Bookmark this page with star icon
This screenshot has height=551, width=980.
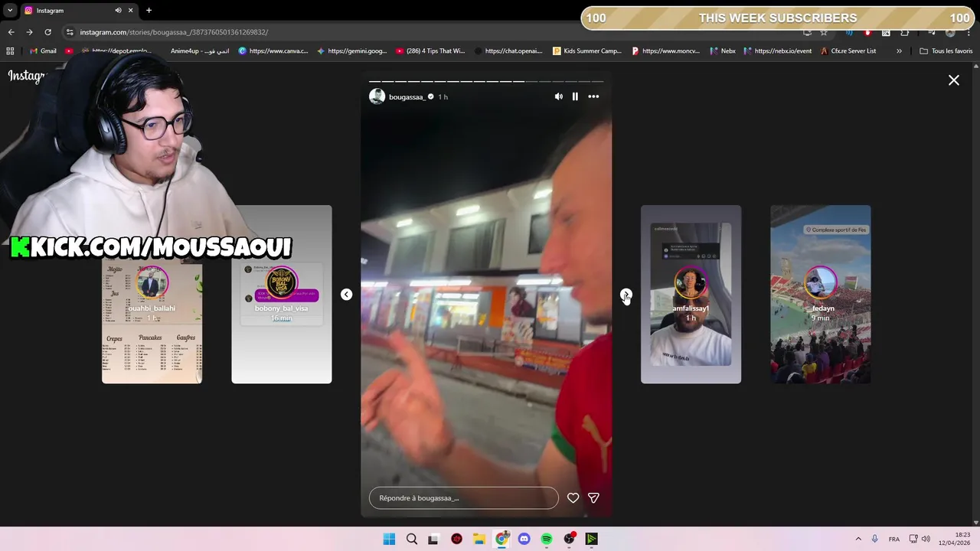point(824,32)
